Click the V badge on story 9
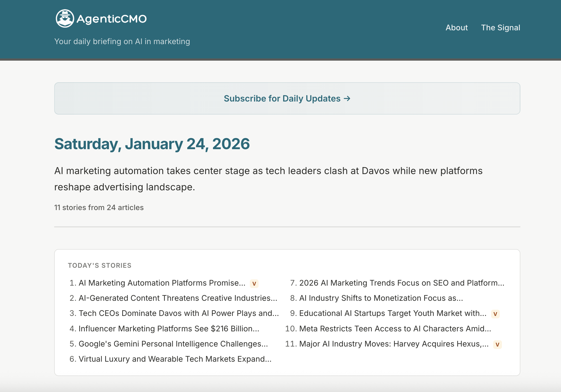 (x=495, y=314)
